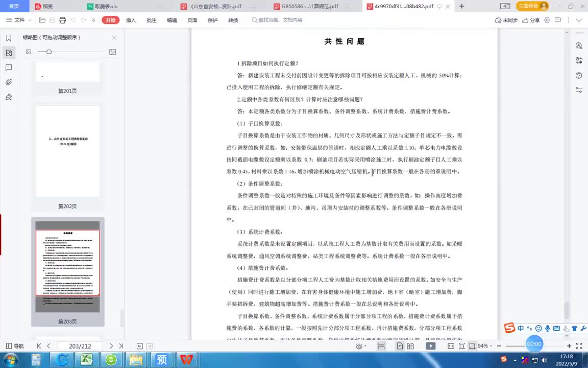This screenshot has width=588, height=368.
Task: Click the zoom out minus button
Action: point(499,346)
